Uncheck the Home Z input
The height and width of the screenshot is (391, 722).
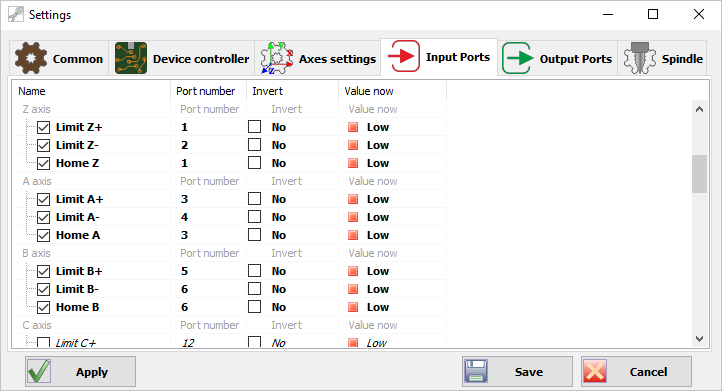pyautogui.click(x=43, y=163)
